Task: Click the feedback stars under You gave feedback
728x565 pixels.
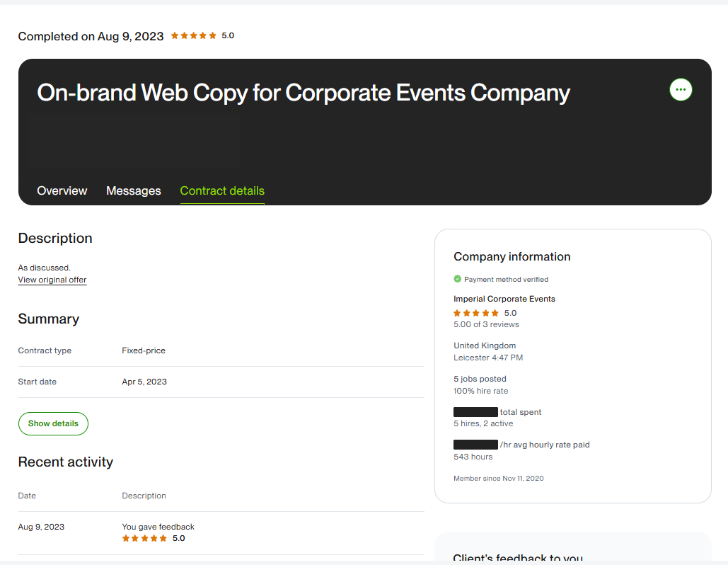Action: (144, 539)
